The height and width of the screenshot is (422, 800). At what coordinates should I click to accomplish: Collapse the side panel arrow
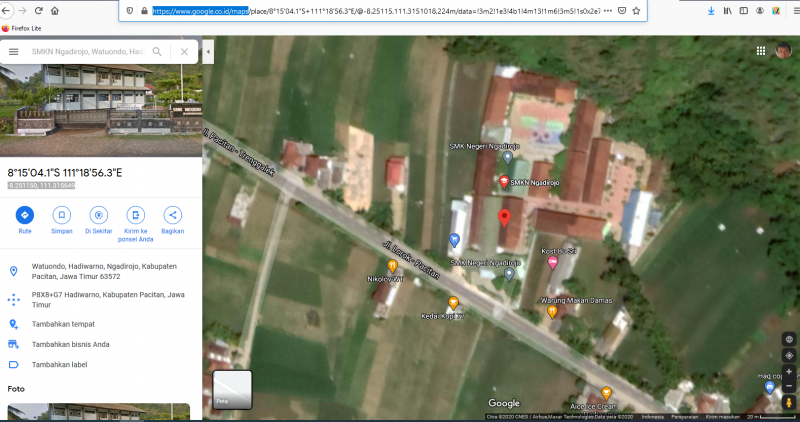coord(208,51)
